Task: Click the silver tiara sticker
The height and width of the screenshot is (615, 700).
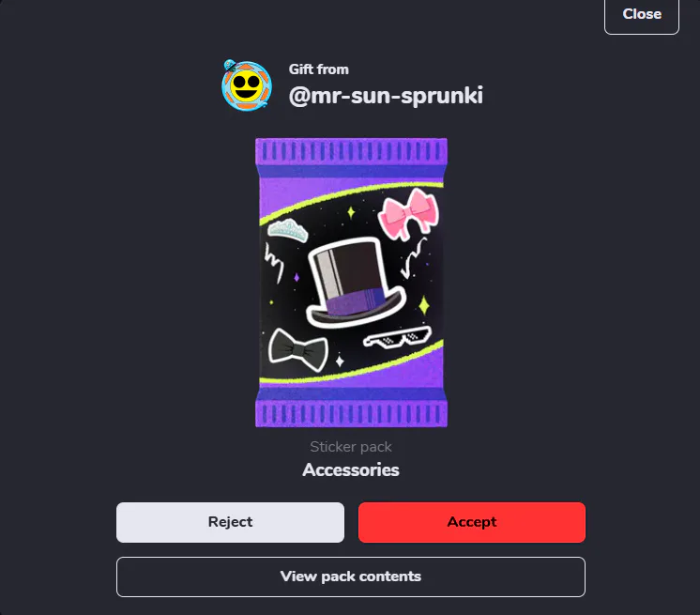Action: point(288,230)
